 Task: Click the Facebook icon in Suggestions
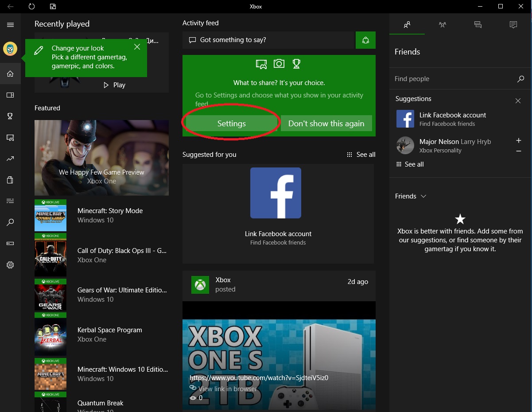click(405, 119)
